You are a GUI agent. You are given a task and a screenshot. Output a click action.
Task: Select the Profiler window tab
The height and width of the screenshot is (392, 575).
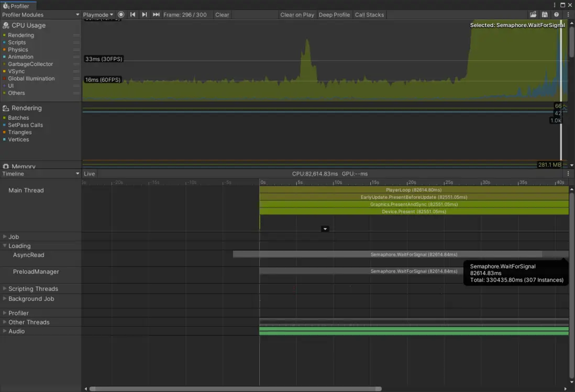point(17,6)
